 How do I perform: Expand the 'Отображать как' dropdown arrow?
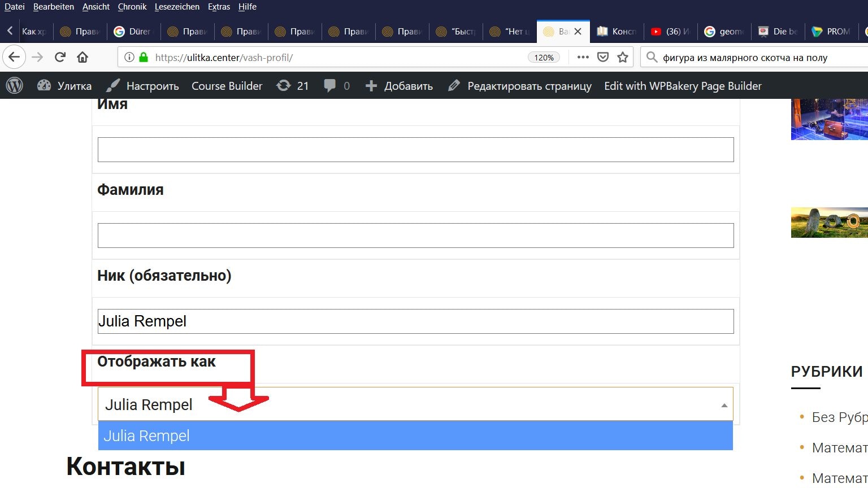724,405
